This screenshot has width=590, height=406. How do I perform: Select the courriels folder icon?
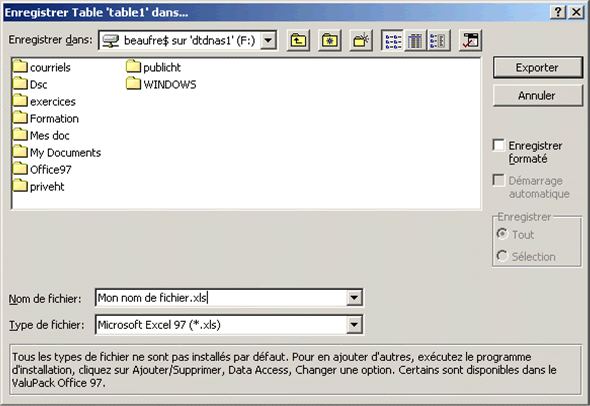point(20,67)
